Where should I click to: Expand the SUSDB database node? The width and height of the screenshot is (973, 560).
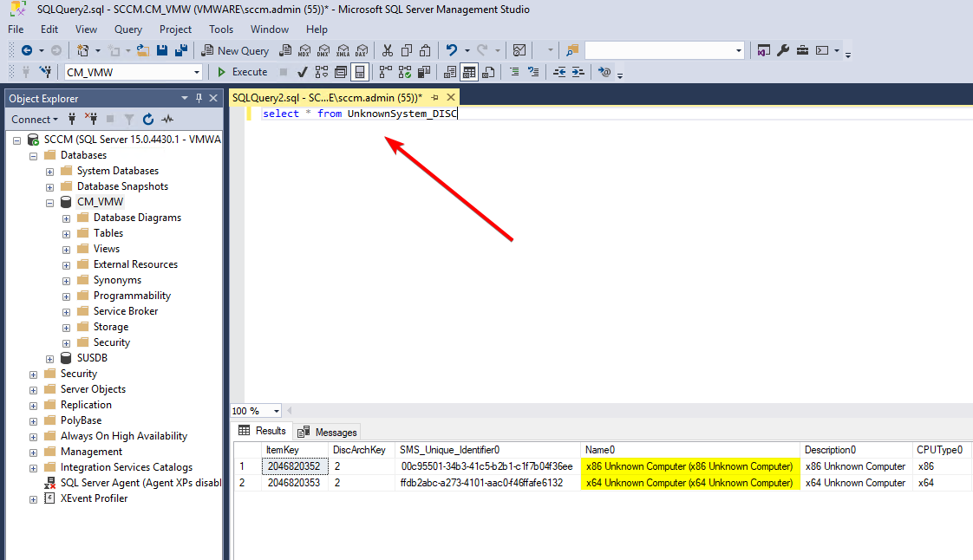tap(50, 358)
